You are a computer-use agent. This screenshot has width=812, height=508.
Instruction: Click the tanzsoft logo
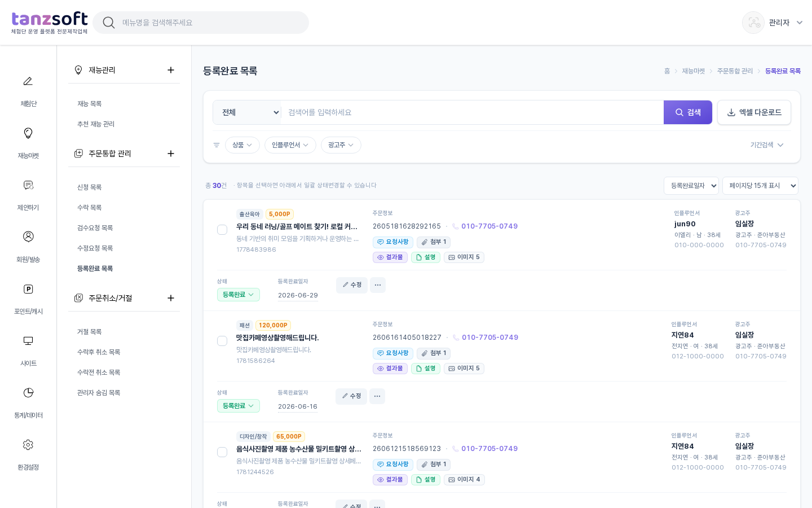50,23
